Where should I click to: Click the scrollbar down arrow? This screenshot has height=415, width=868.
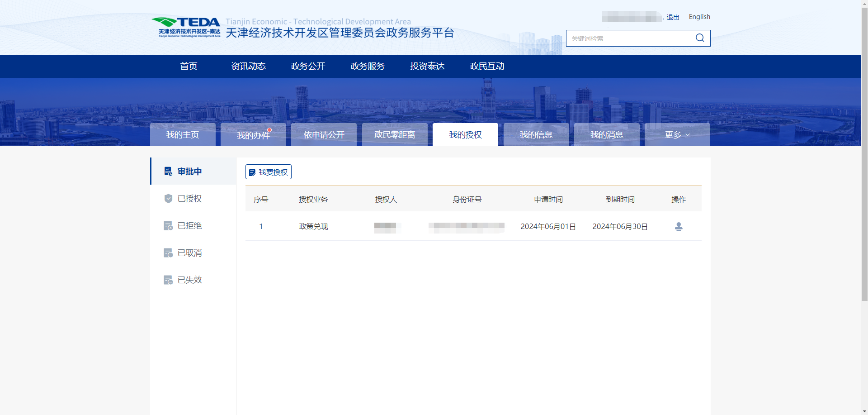864,411
